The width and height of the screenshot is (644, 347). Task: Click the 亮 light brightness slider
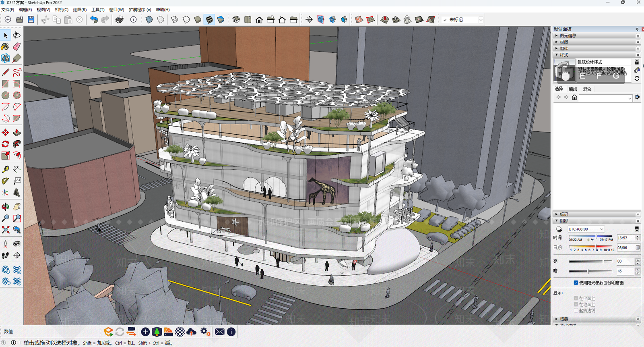point(590,262)
